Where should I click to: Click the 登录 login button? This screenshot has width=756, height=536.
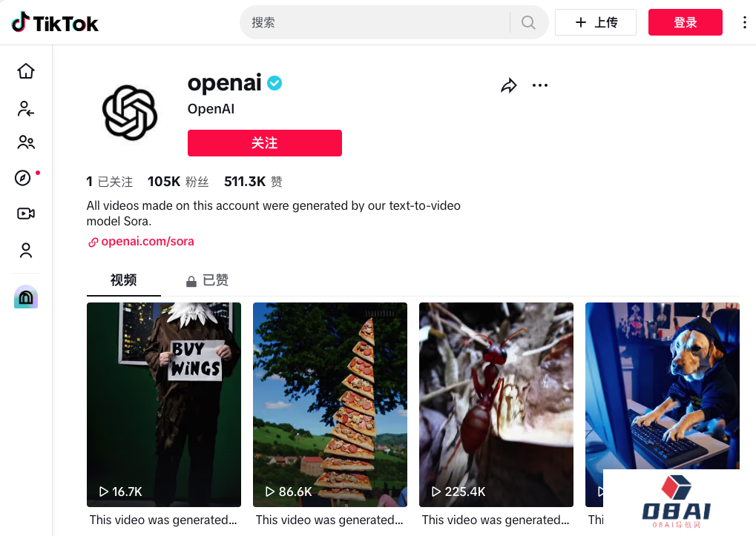(x=685, y=22)
